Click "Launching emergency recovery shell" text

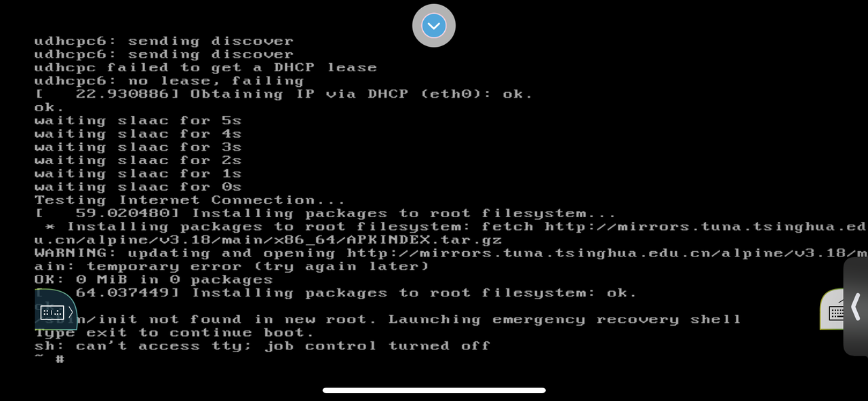click(x=565, y=319)
